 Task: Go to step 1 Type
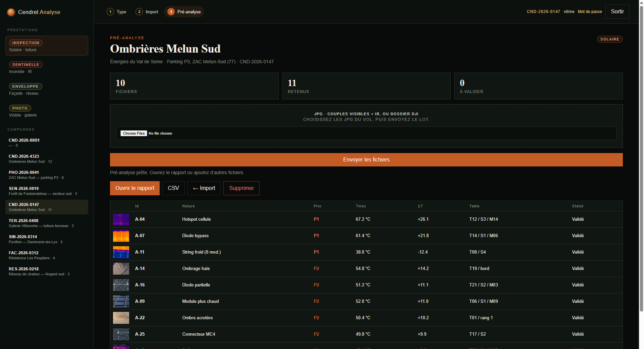coord(117,12)
